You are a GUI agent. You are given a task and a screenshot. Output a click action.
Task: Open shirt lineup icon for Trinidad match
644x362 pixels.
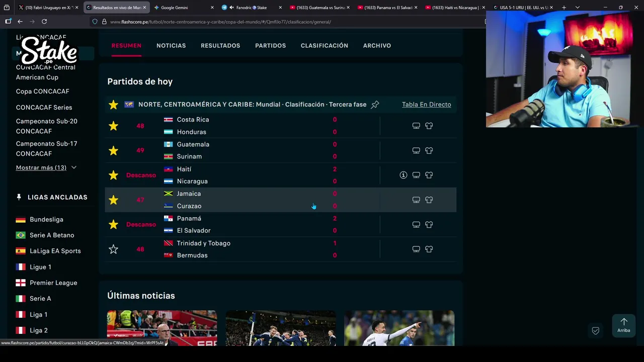pyautogui.click(x=429, y=249)
